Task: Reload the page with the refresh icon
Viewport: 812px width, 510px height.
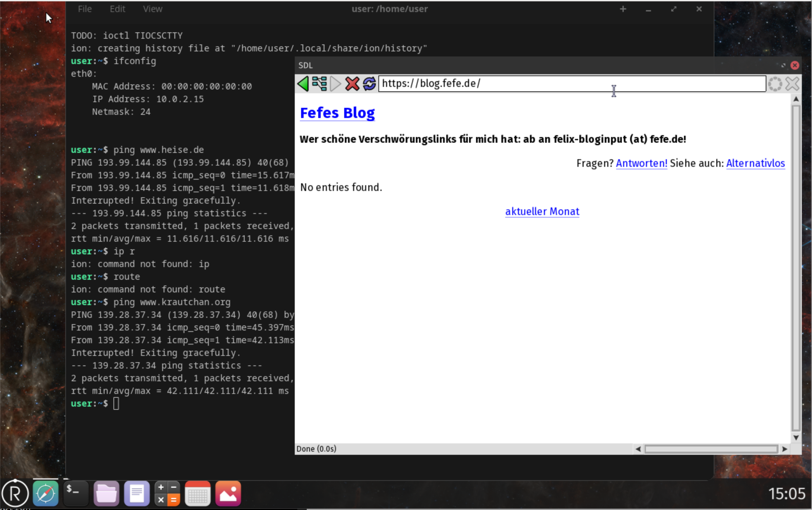Action: click(x=369, y=84)
